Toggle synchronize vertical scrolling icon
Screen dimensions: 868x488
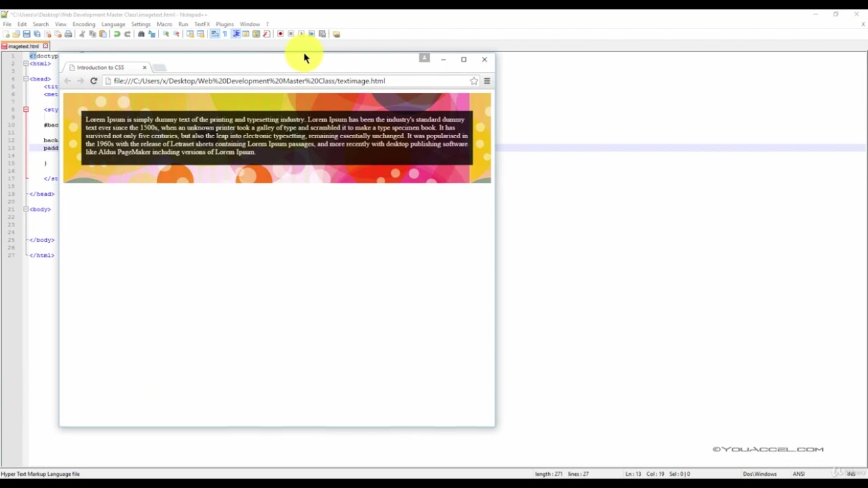[191, 34]
